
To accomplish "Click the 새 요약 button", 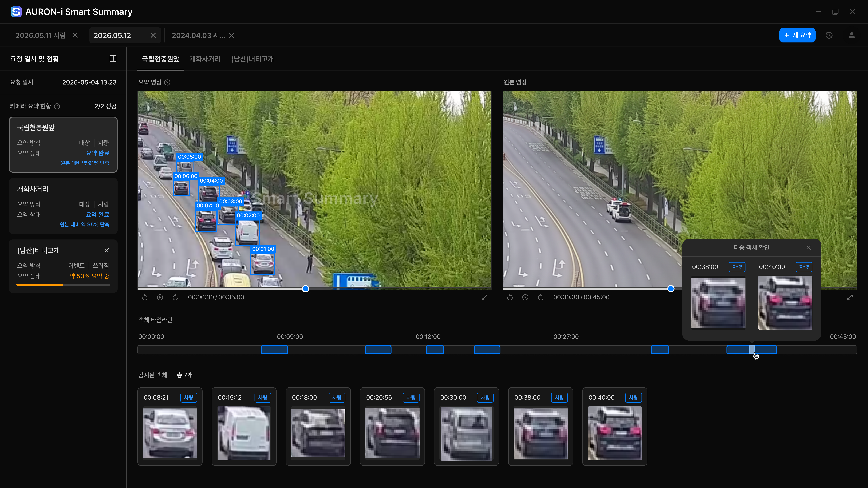I will (797, 35).
